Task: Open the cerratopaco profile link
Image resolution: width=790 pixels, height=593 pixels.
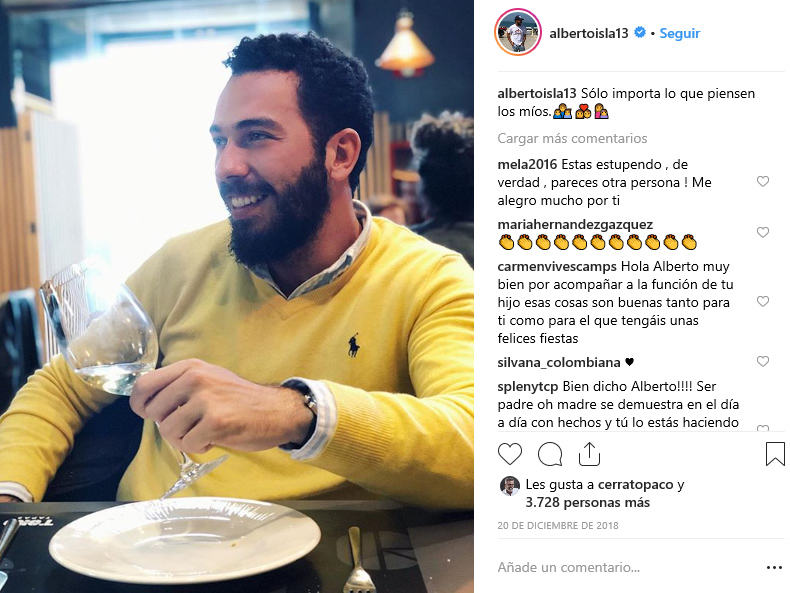Action: [x=635, y=485]
